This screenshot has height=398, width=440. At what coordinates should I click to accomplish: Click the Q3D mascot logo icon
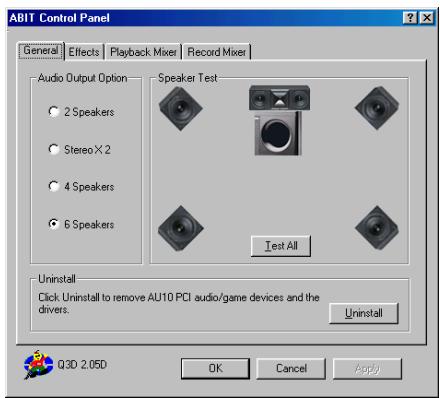38,365
